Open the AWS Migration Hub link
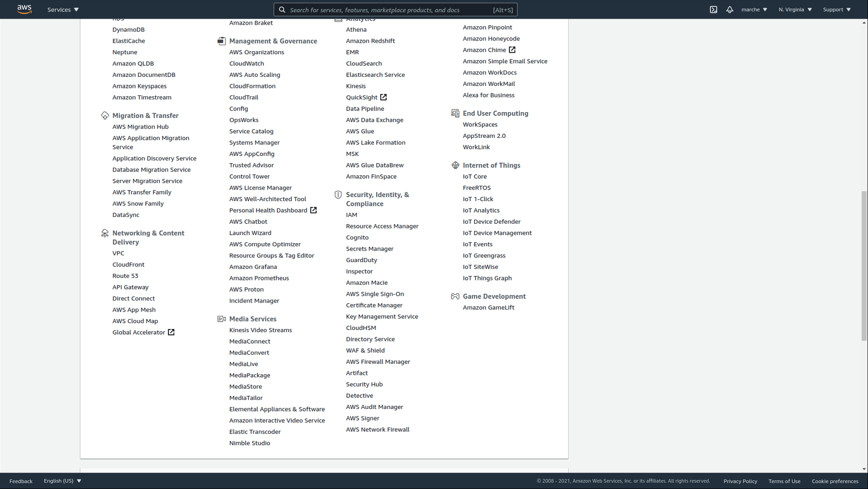 [x=140, y=127]
